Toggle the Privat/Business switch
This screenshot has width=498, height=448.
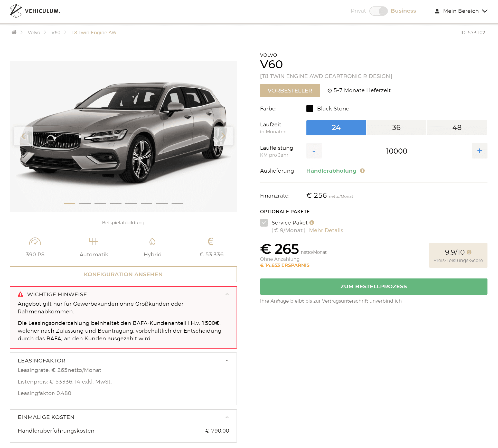[378, 11]
